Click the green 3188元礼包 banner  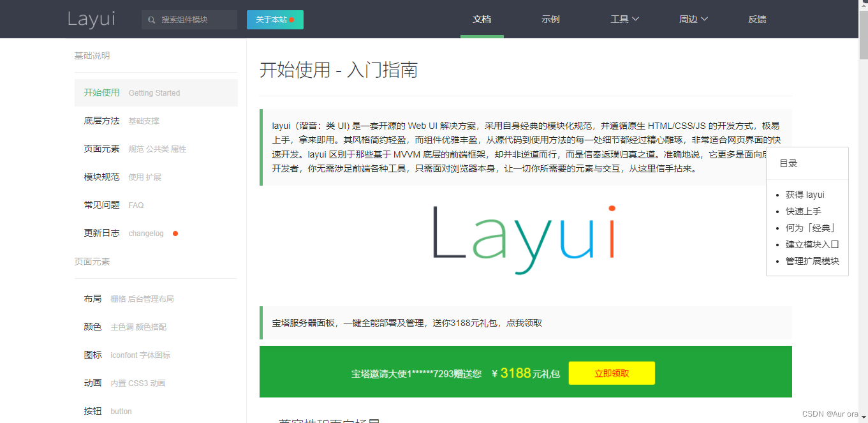[526, 372]
